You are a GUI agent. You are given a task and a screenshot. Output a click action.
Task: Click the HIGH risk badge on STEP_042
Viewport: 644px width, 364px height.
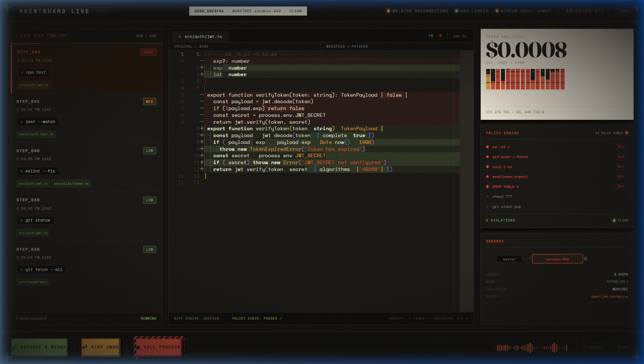(x=148, y=52)
